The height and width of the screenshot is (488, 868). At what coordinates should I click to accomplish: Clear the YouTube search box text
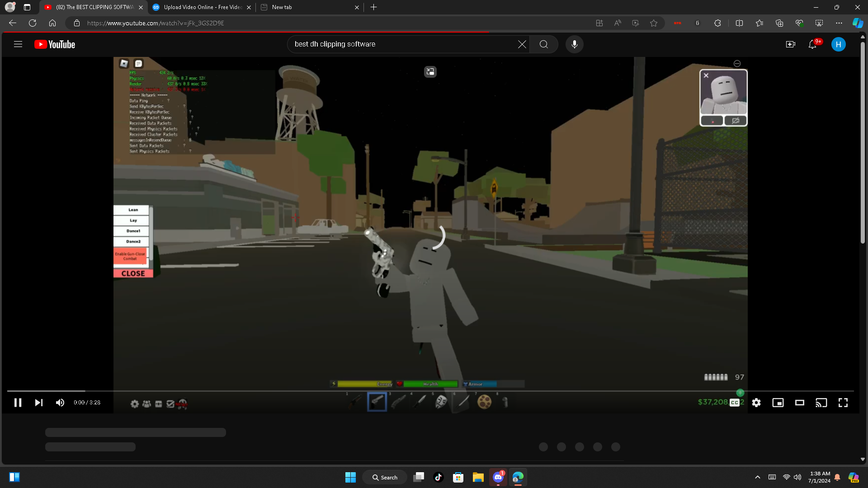[x=522, y=44]
